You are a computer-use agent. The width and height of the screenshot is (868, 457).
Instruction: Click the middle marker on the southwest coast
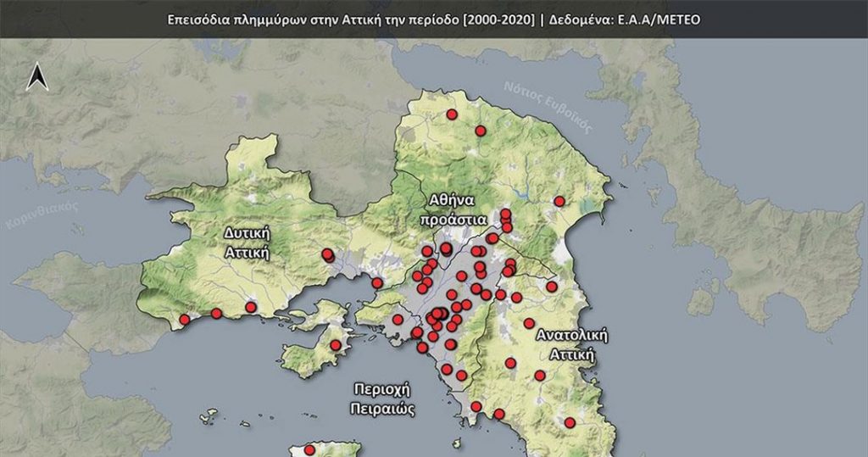coord(216,314)
